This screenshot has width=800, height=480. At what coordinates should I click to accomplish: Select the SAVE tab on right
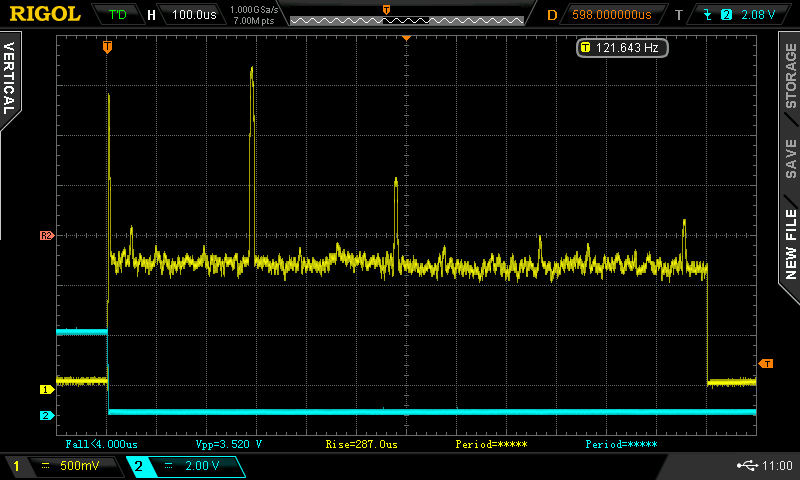click(790, 158)
